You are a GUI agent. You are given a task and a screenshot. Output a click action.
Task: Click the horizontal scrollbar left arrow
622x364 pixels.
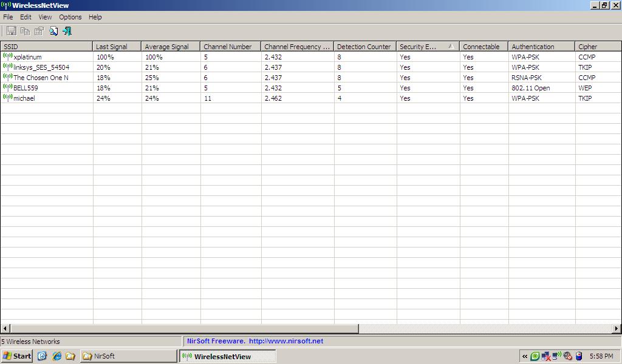pyautogui.click(x=5, y=328)
